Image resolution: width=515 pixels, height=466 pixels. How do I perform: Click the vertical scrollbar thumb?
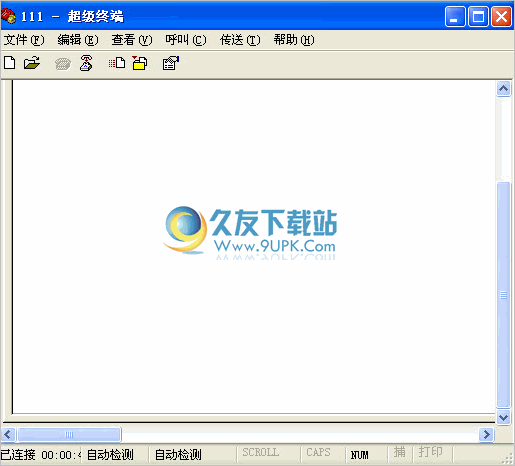pyautogui.click(x=503, y=295)
